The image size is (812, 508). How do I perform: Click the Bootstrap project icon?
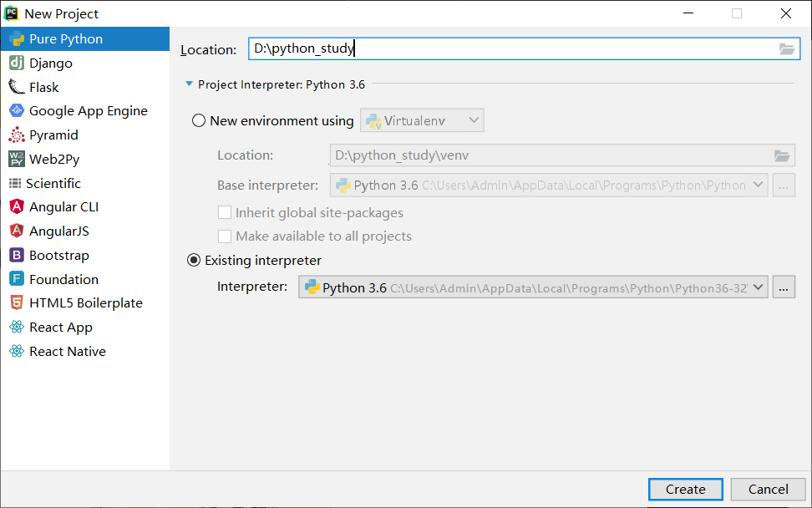[16, 256]
